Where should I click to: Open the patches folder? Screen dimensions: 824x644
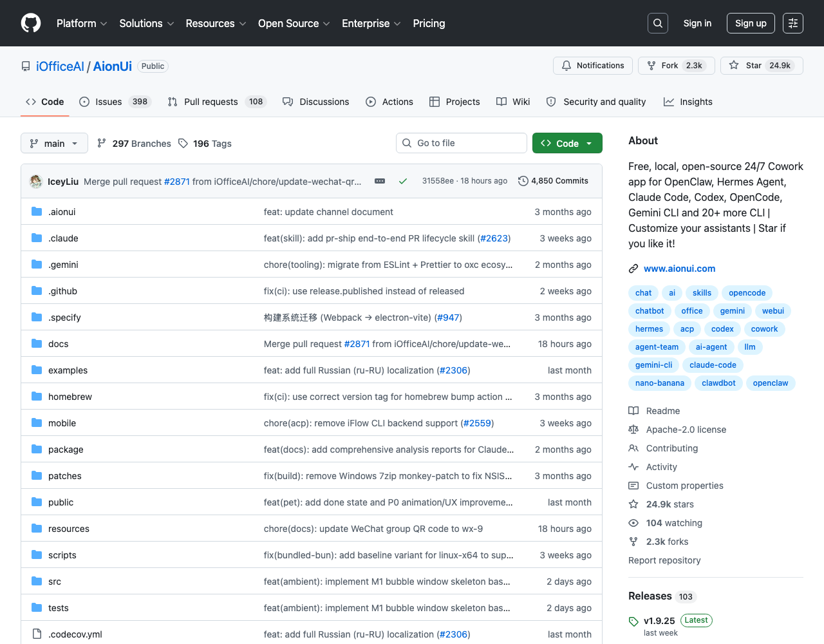[65, 476]
